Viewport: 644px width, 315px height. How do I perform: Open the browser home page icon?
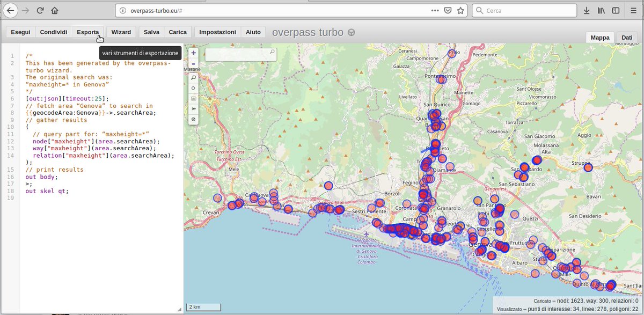[x=54, y=10]
